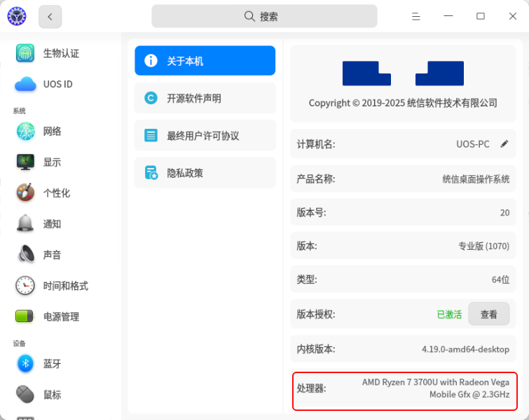Click the UOS-PC computer name value

click(x=473, y=144)
